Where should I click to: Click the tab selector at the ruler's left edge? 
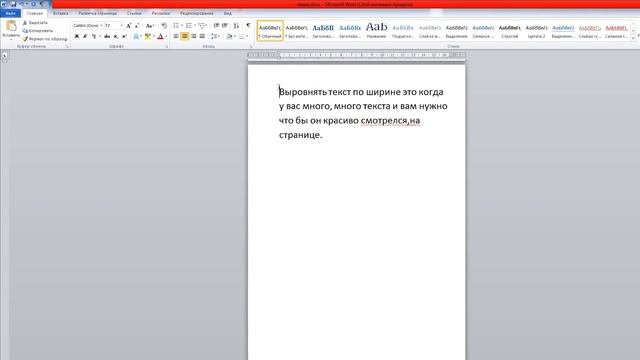(x=4, y=56)
